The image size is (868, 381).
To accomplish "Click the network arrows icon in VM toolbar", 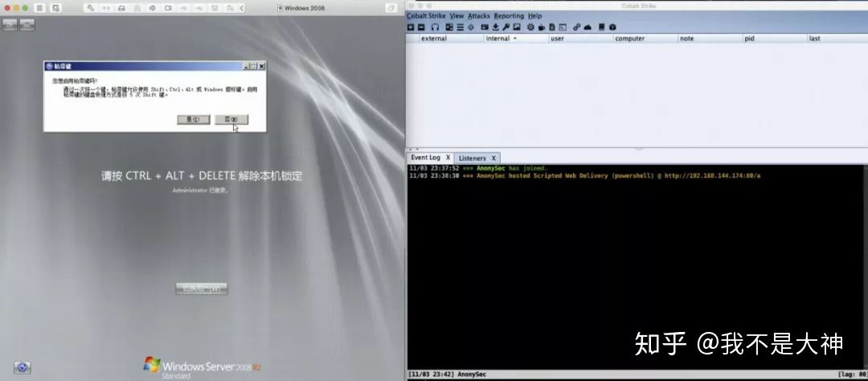I will 106,8.
